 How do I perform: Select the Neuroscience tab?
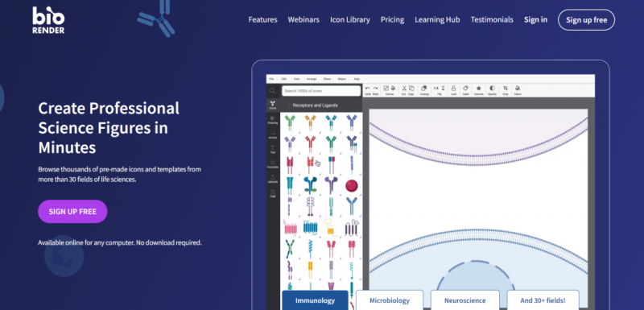point(465,300)
